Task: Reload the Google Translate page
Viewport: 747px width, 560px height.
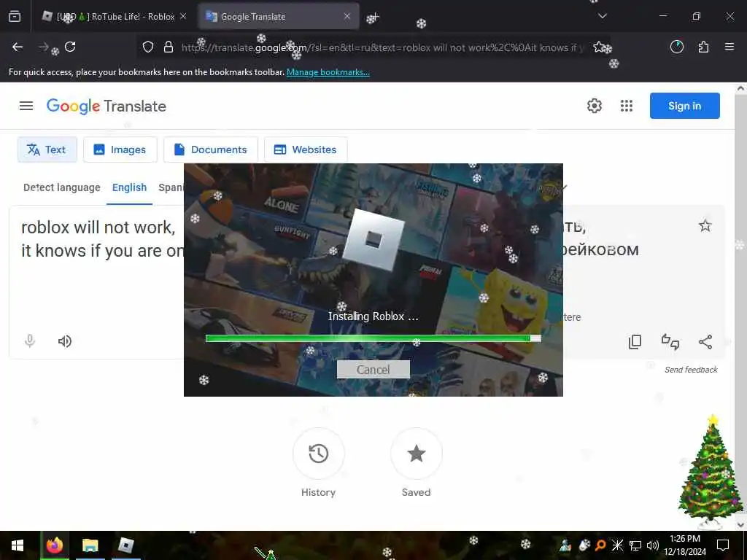Action: tap(70, 47)
